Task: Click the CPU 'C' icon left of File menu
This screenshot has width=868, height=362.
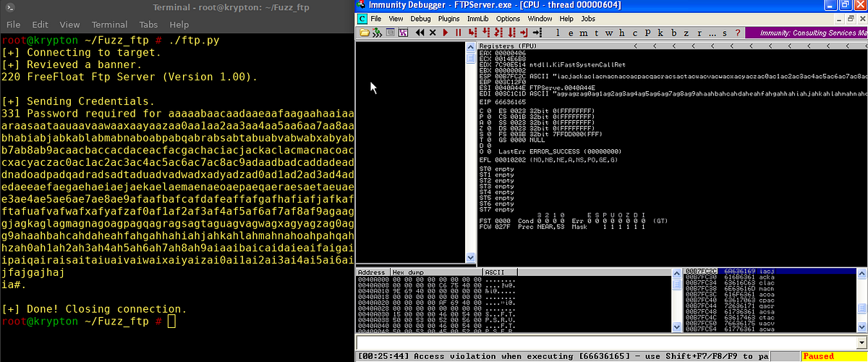Action: tap(362, 18)
